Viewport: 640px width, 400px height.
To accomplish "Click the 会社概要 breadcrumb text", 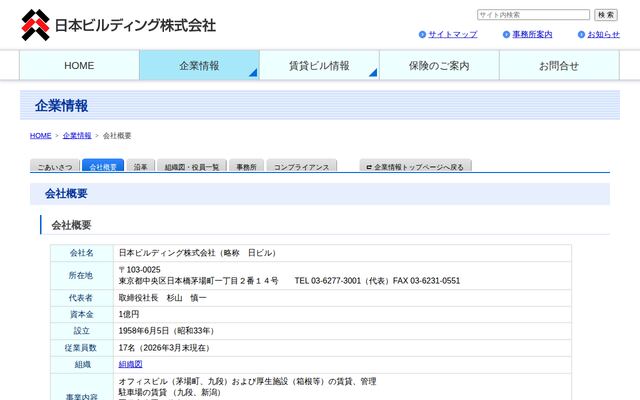I will (x=117, y=136).
